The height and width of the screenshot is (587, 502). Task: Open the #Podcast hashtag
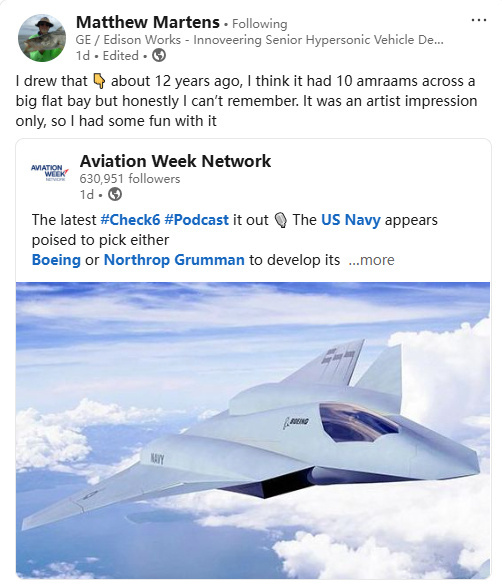197,220
